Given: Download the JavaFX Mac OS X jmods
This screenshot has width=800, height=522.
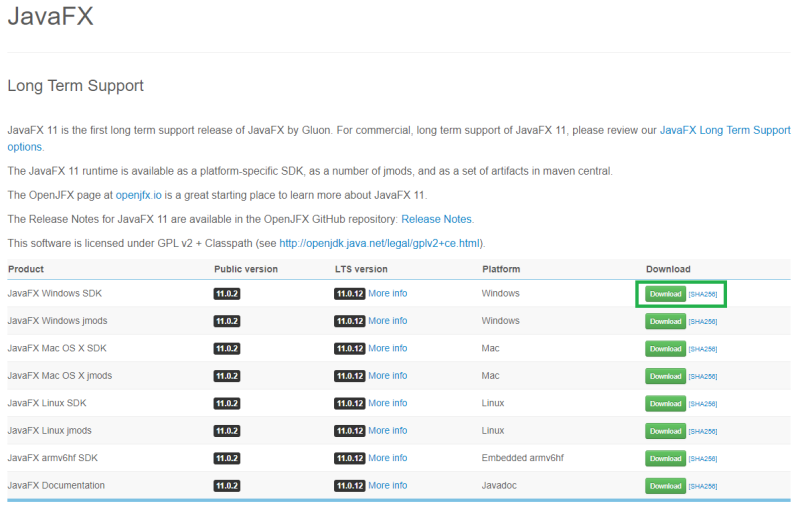Looking at the screenshot, I should (665, 376).
